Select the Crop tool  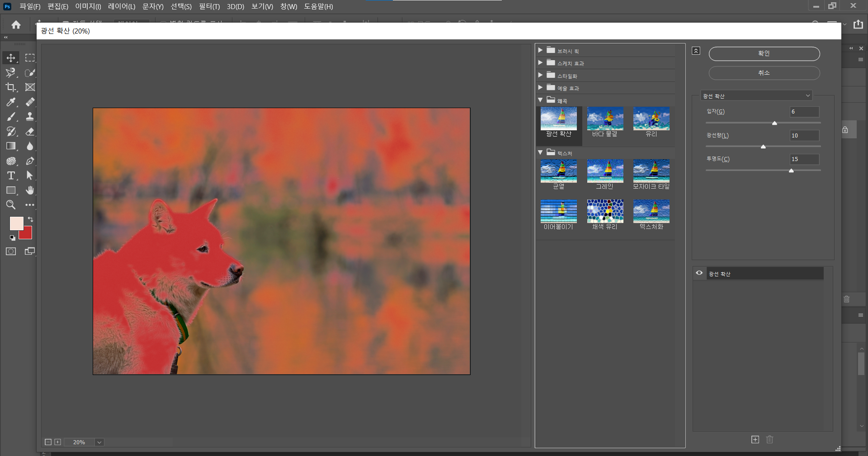pyautogui.click(x=11, y=87)
